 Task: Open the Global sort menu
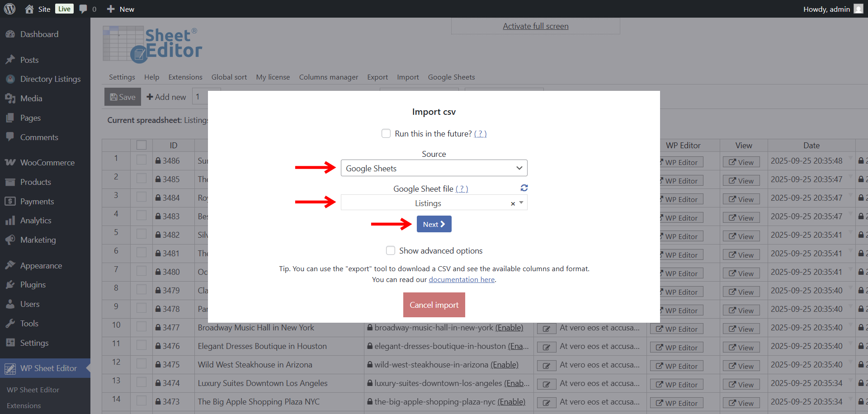229,77
